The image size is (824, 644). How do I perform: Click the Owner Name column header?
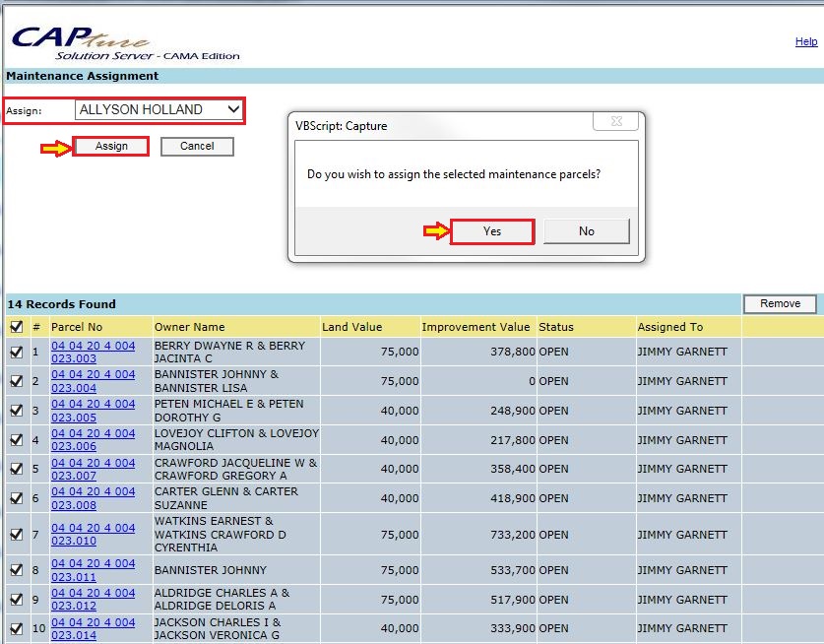189,327
